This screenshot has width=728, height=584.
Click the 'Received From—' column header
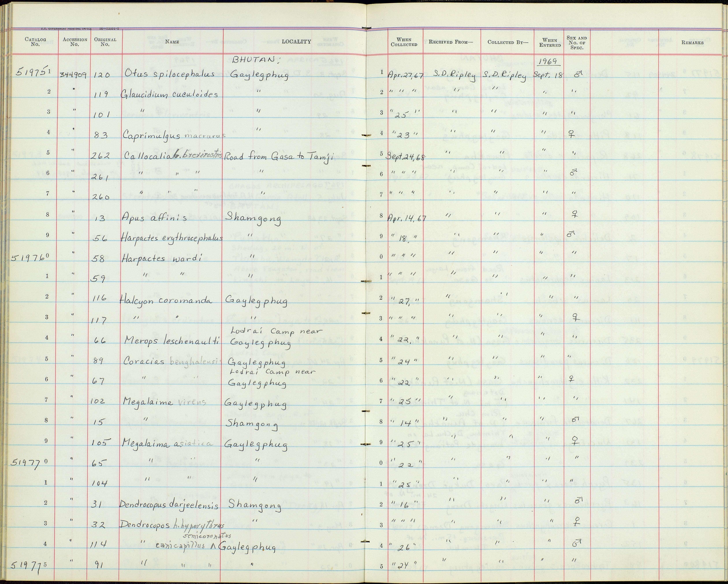(451, 42)
